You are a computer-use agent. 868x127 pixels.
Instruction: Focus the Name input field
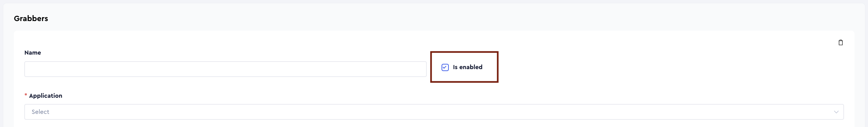tap(225, 69)
